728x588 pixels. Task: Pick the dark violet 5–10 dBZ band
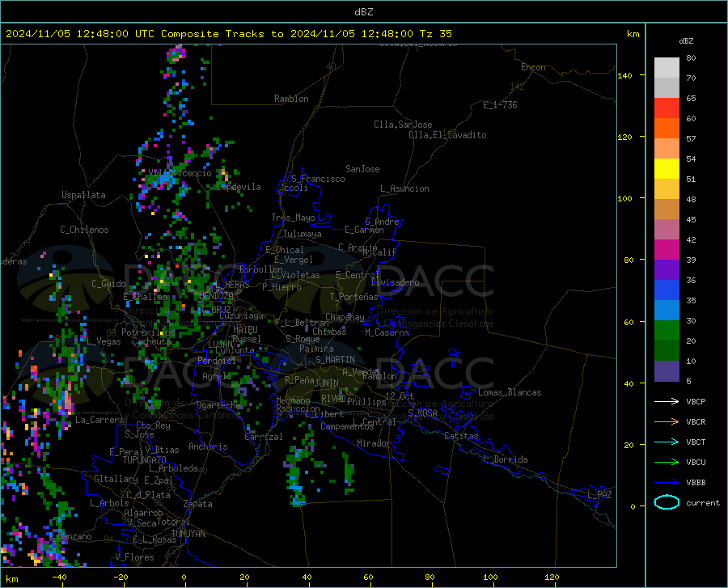point(667,371)
